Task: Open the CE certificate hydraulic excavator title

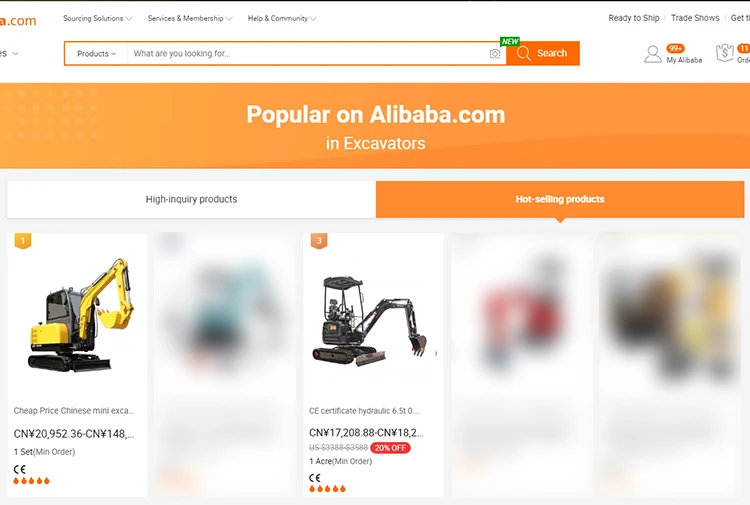Action: (x=364, y=411)
